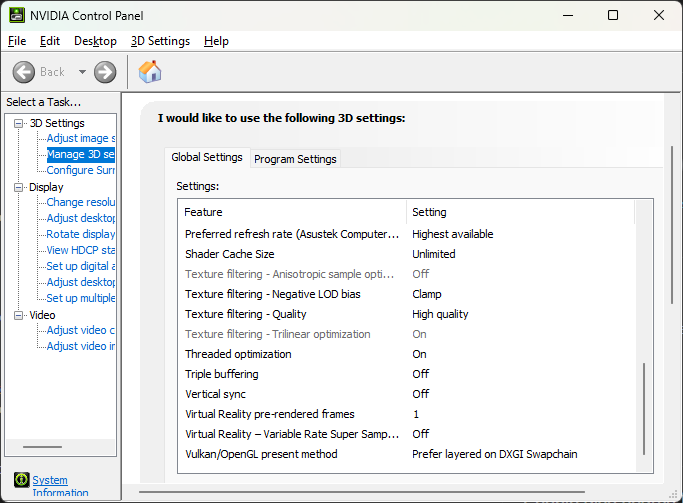Click the NVIDIA logo in title bar
Image resolution: width=683 pixels, height=503 pixels.
15,15
